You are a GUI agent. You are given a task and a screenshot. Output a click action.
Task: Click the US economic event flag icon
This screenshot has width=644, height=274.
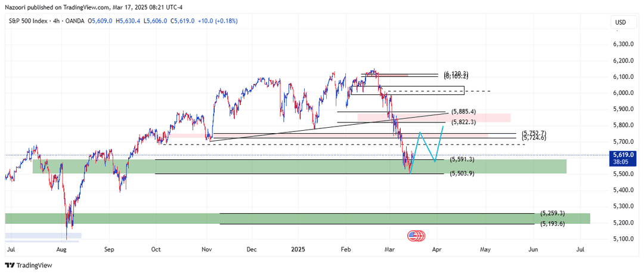point(413,236)
